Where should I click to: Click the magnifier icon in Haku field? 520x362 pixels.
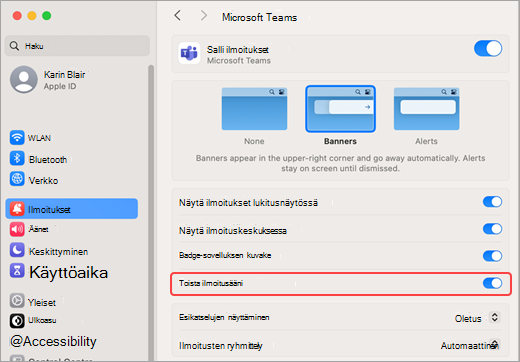14,46
